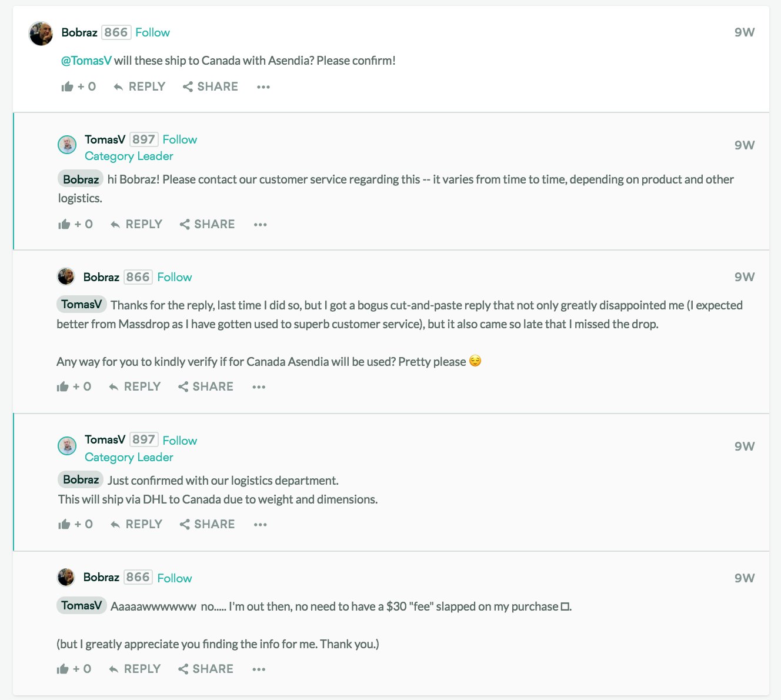Open the @TomasV mention link
The width and height of the screenshot is (781, 700).
tap(86, 61)
